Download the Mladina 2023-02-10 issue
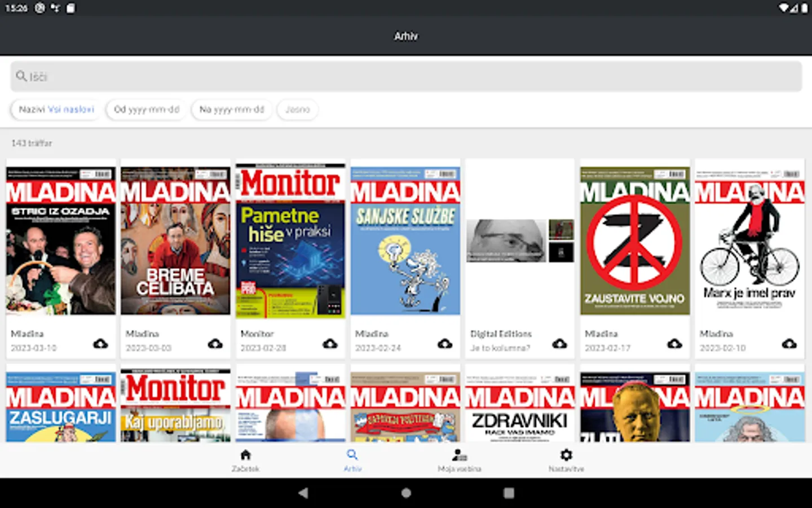Image resolution: width=812 pixels, height=508 pixels. [789, 343]
